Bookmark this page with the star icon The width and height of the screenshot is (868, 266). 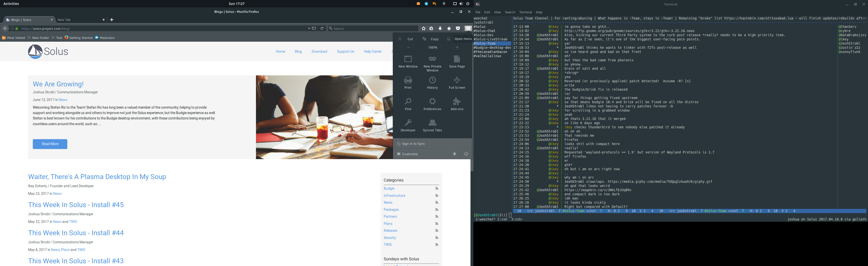pyautogui.click(x=424, y=29)
